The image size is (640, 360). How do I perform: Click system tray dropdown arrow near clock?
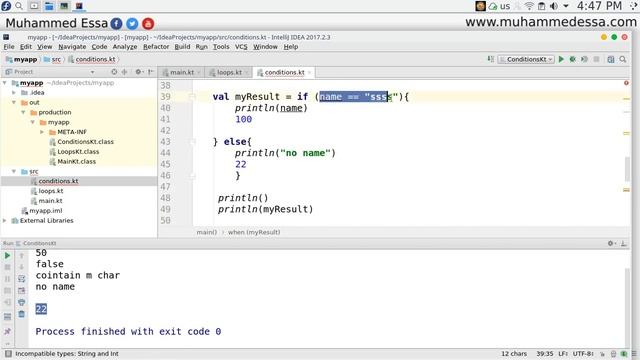(566, 6)
